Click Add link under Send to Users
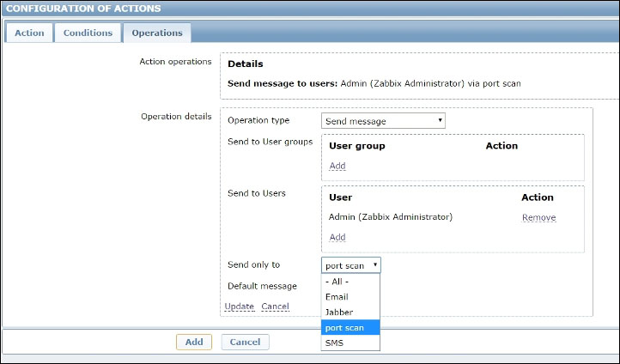 (337, 237)
